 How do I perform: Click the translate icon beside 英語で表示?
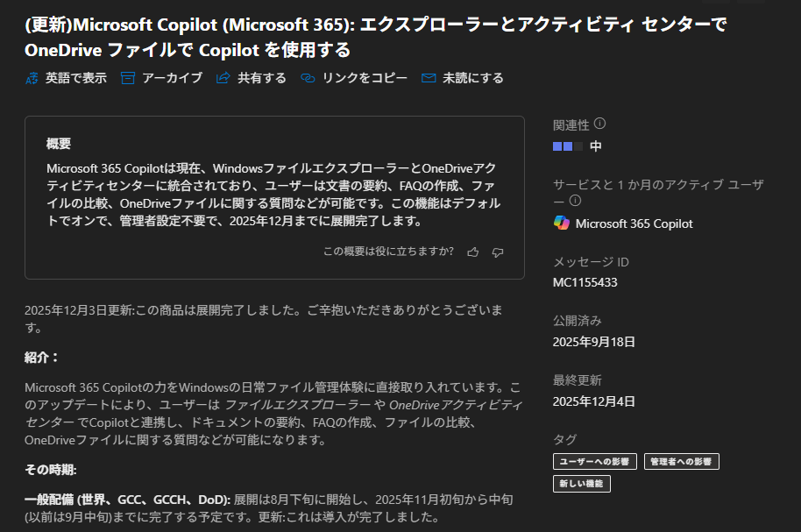(32, 78)
